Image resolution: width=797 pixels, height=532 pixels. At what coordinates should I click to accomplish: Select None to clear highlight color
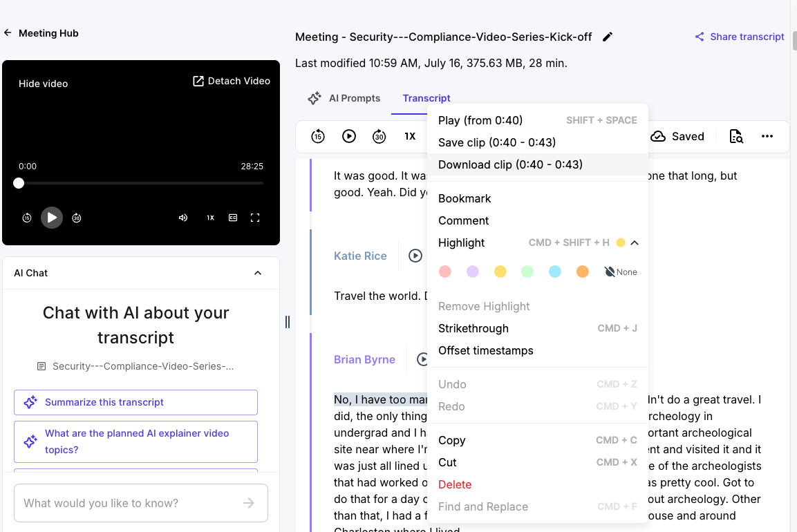click(x=621, y=272)
